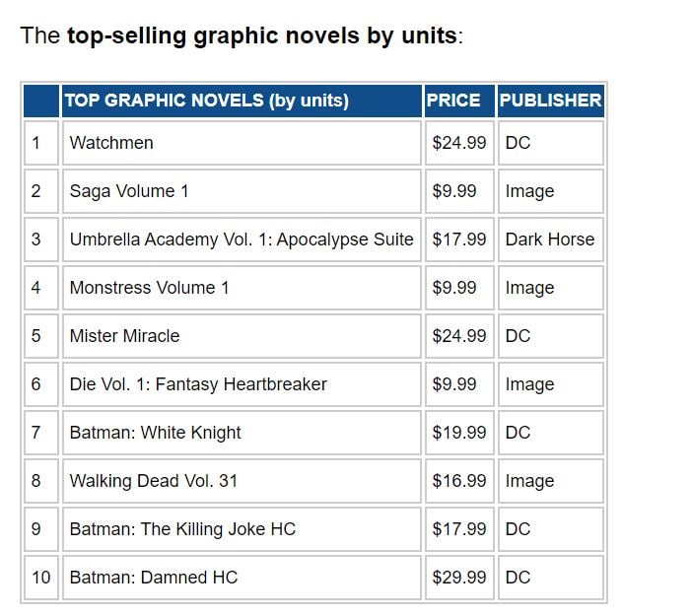Viewport: 692px width, 616px height.
Task: Click Die Vol. 1: Fantasy Heartbreaker
Action: [198, 384]
